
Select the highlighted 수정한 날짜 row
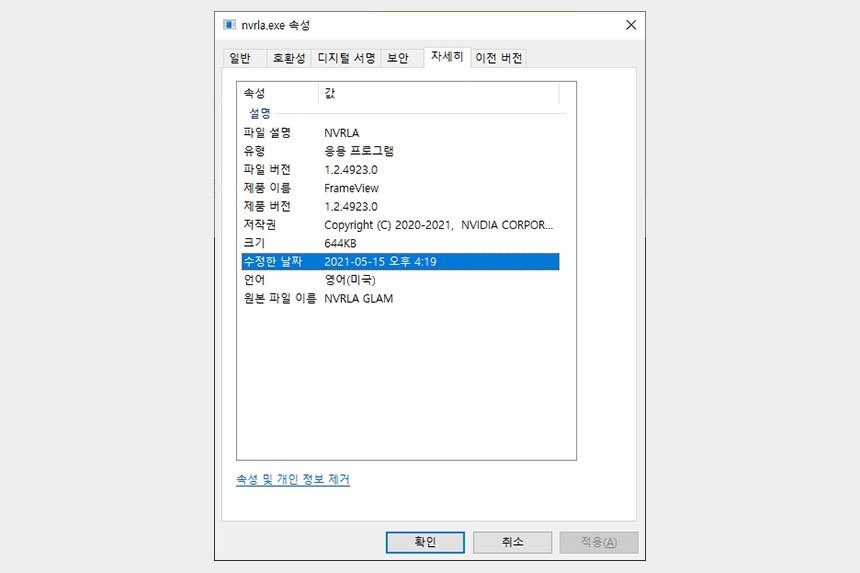pyautogui.click(x=400, y=262)
